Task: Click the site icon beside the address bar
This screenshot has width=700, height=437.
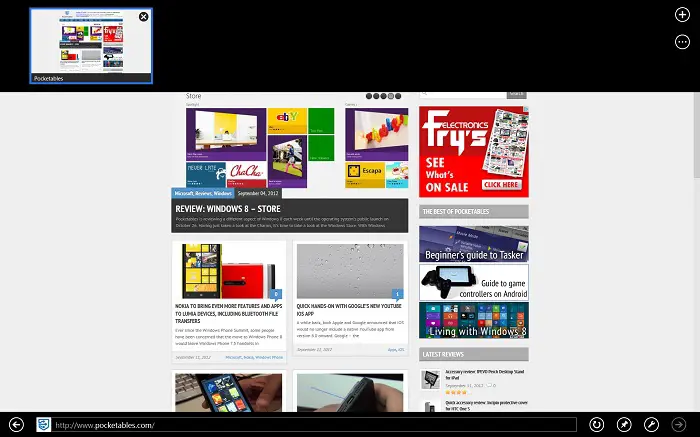Action: click(x=43, y=425)
